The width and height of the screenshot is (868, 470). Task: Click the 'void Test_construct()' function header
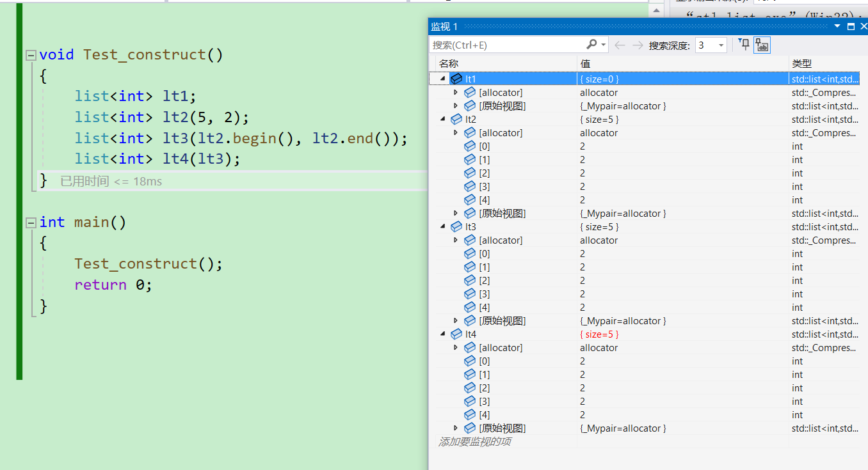click(131, 54)
